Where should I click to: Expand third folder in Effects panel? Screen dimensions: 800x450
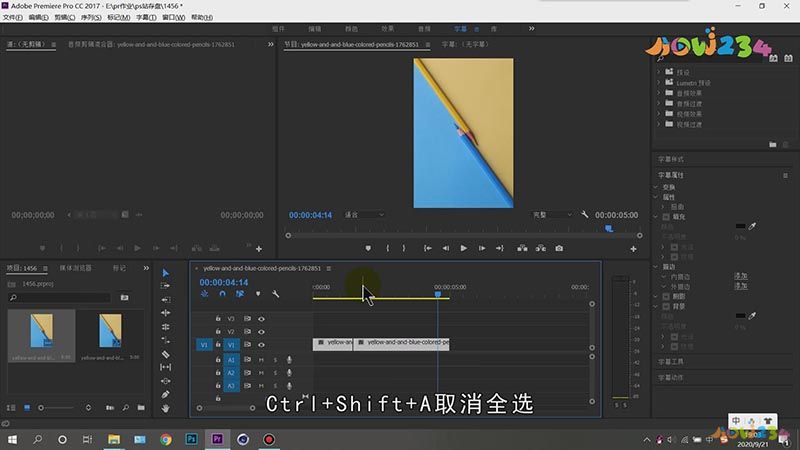659,93
